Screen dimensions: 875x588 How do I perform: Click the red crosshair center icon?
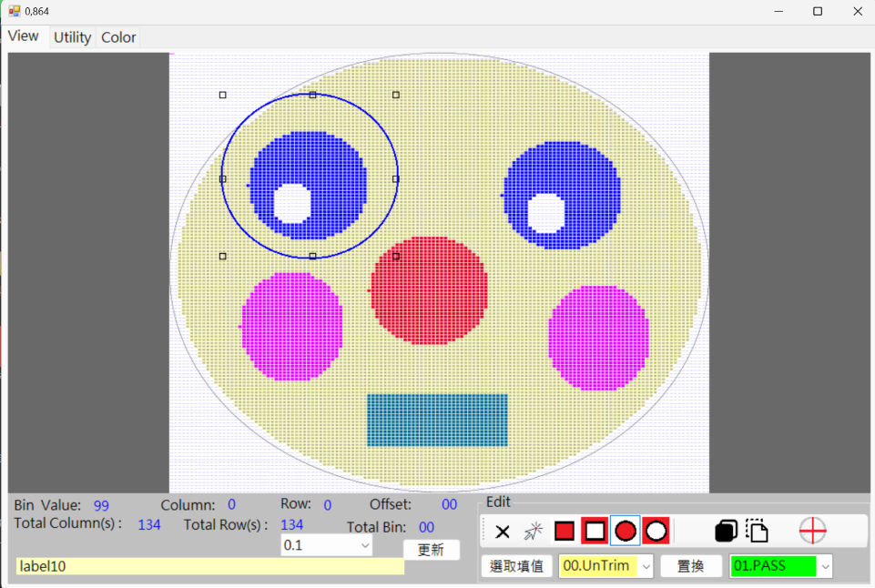(812, 531)
